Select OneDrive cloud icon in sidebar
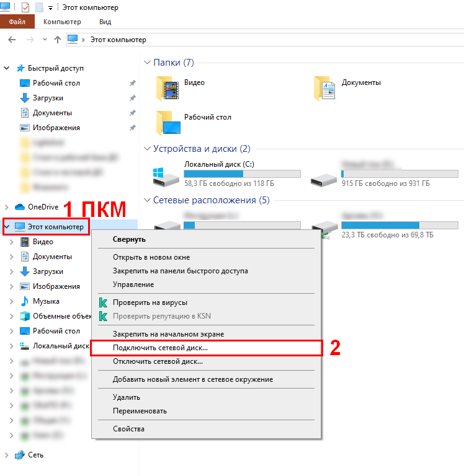Screen dimensions: 464x476 click(x=19, y=207)
